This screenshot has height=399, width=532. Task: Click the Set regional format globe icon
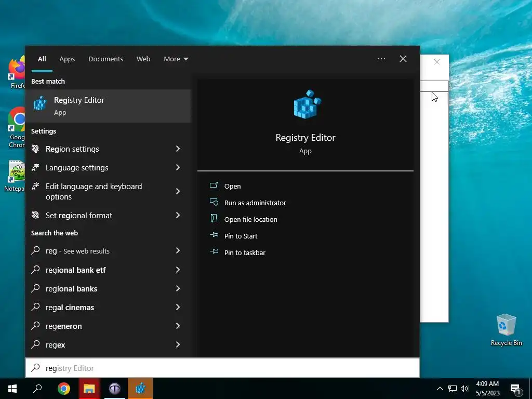pos(35,215)
